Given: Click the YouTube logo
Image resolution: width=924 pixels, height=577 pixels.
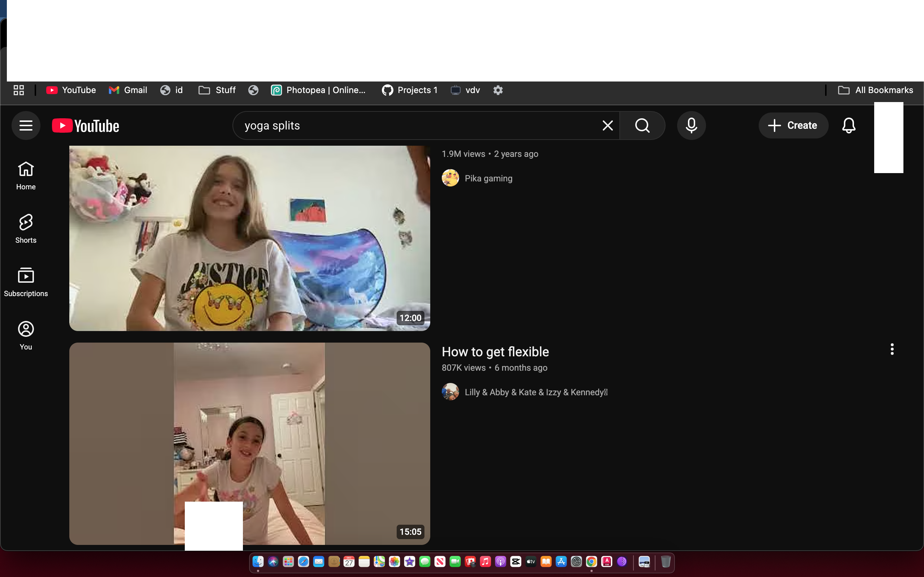Looking at the screenshot, I should tap(86, 126).
